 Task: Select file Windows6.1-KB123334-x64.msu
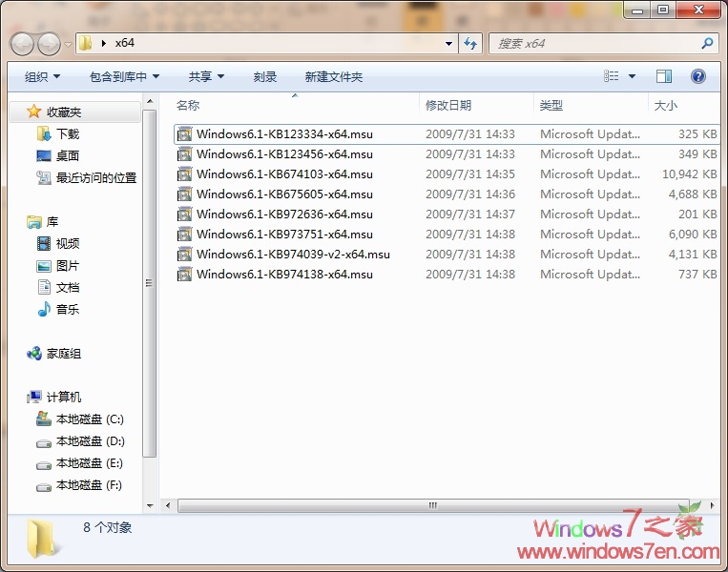pos(284,134)
